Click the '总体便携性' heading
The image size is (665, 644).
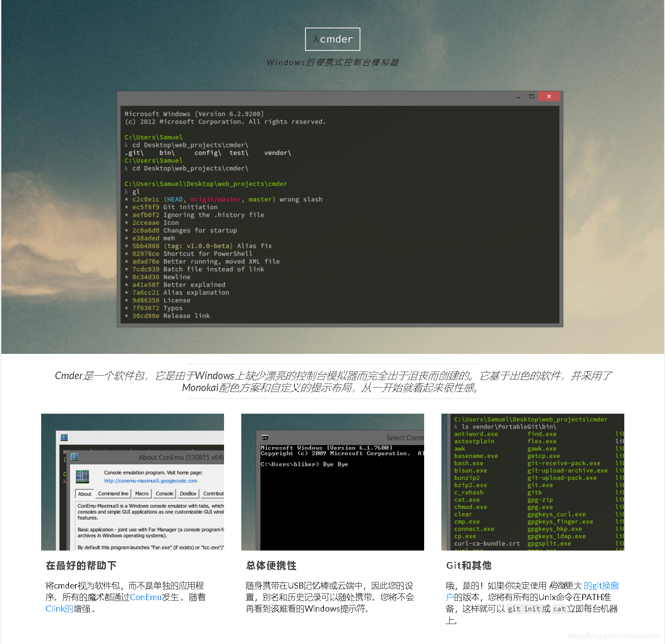point(271,566)
